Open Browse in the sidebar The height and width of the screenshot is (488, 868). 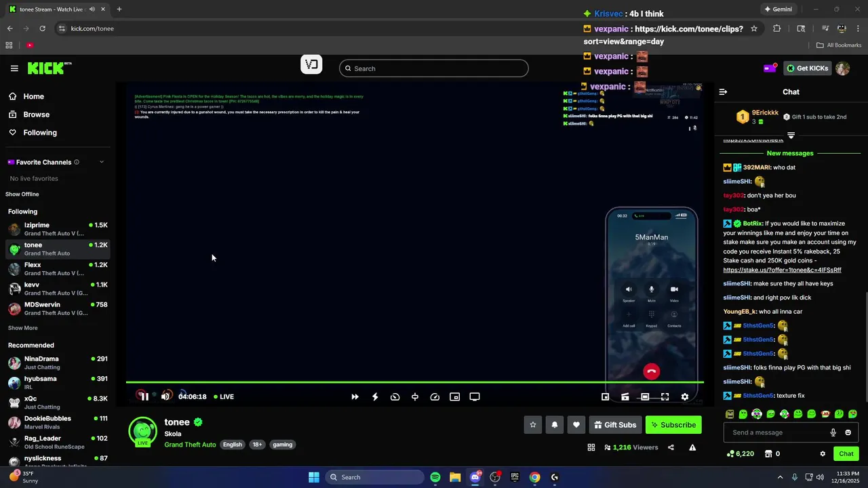click(28, 115)
